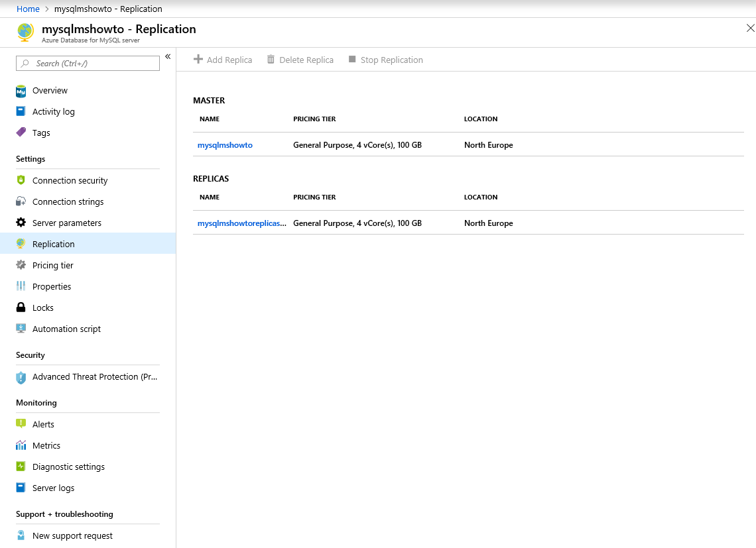Click the Connection strings icon
This screenshot has width=756, height=548.
(x=21, y=201)
